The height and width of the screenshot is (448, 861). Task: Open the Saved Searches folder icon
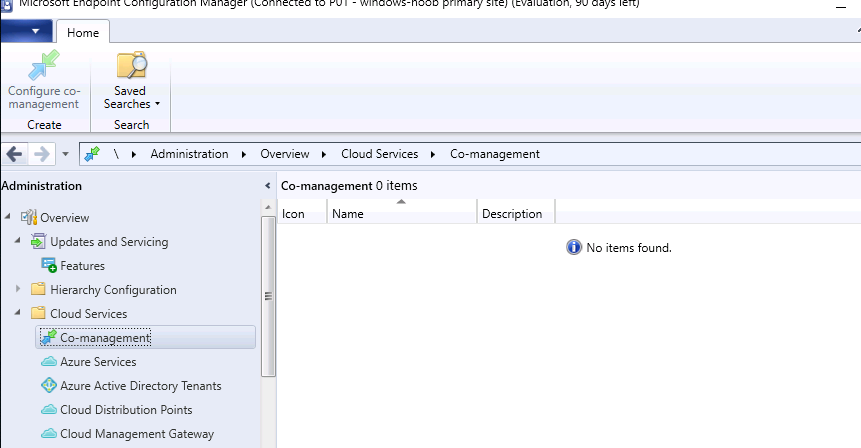131,65
